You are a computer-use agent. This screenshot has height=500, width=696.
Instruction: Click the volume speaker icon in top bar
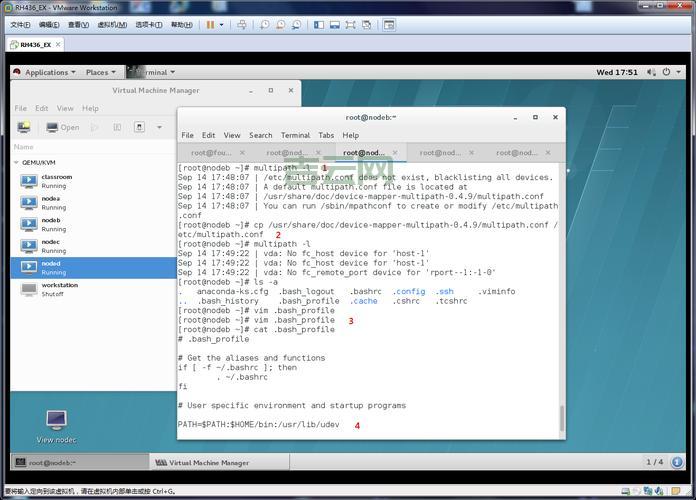pyautogui.click(x=667, y=72)
